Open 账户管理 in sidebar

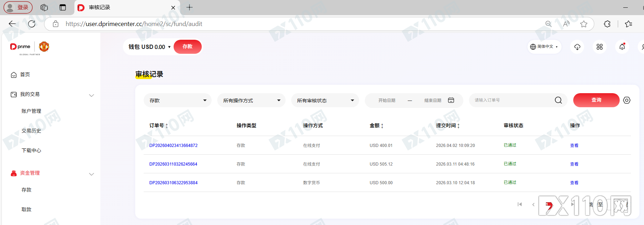click(x=31, y=111)
